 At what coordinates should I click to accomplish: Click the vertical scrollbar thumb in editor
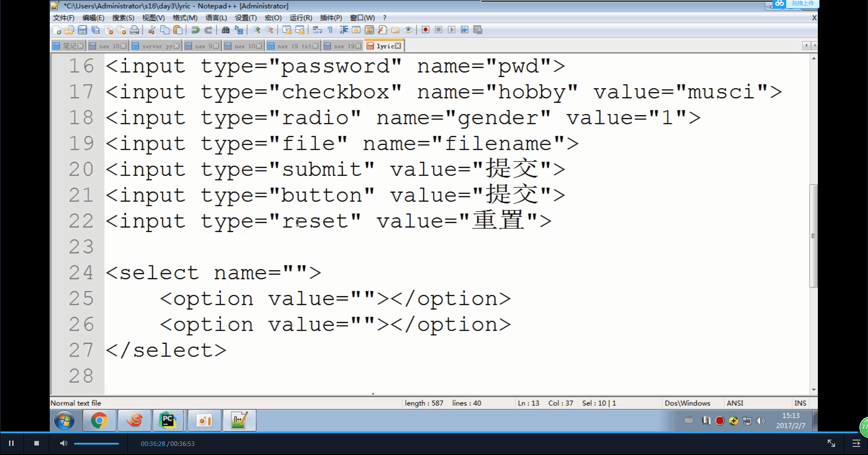coord(814,236)
